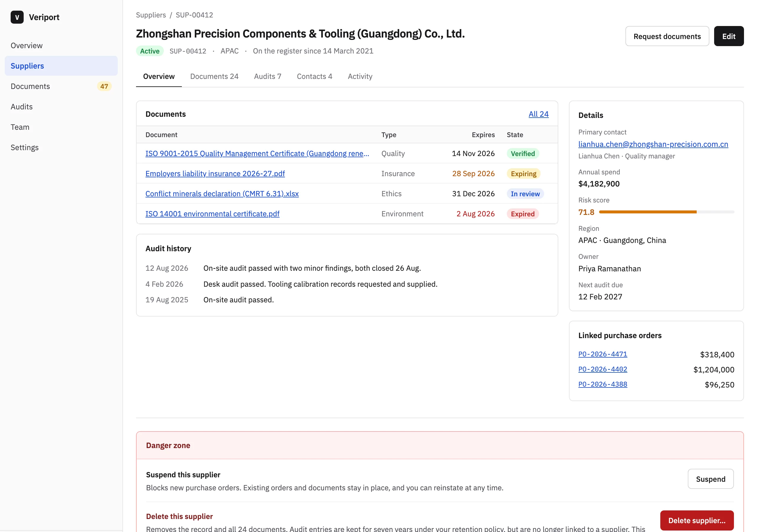Switch to the Contacts 4 tab
Image resolution: width=757 pixels, height=532 pixels.
pos(315,77)
